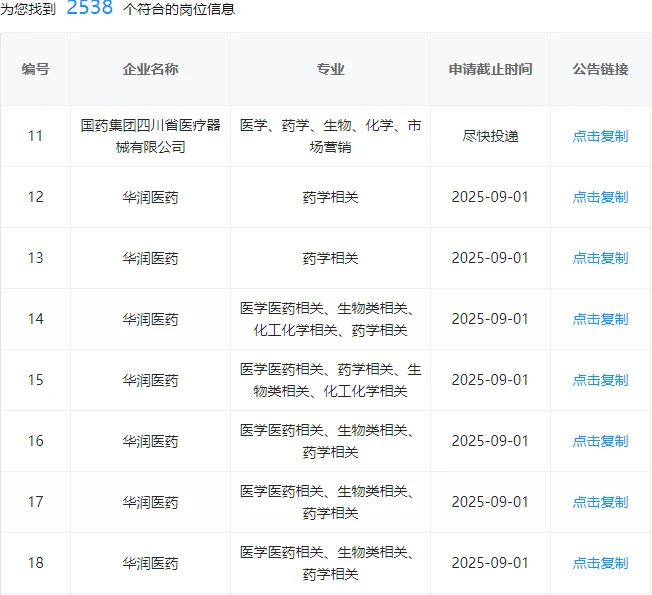Click row number 15
The image size is (652, 595).
tap(35, 380)
